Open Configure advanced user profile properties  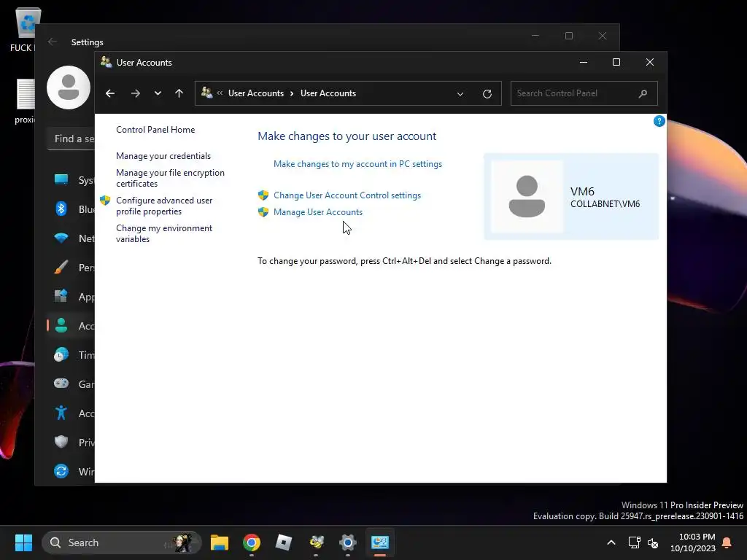pos(164,206)
